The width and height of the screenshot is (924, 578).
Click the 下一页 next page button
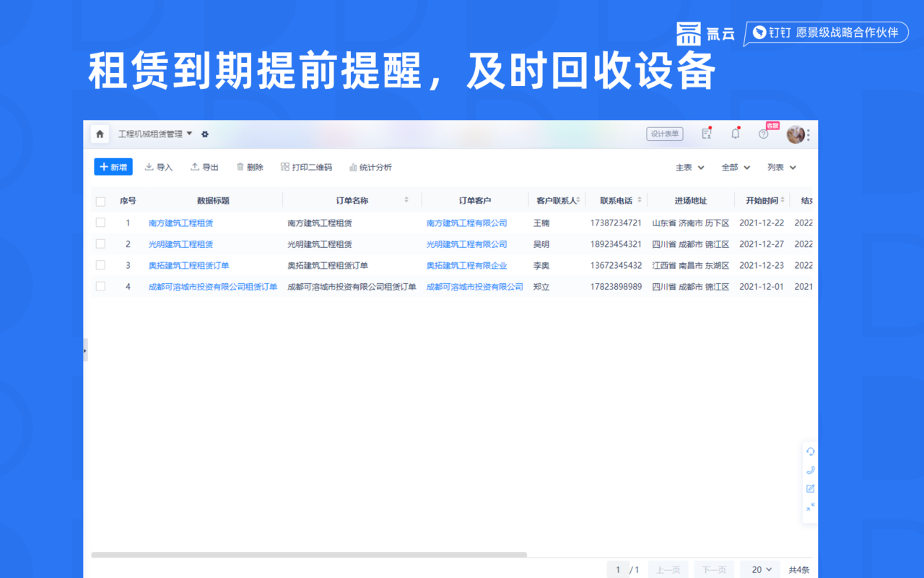click(714, 569)
